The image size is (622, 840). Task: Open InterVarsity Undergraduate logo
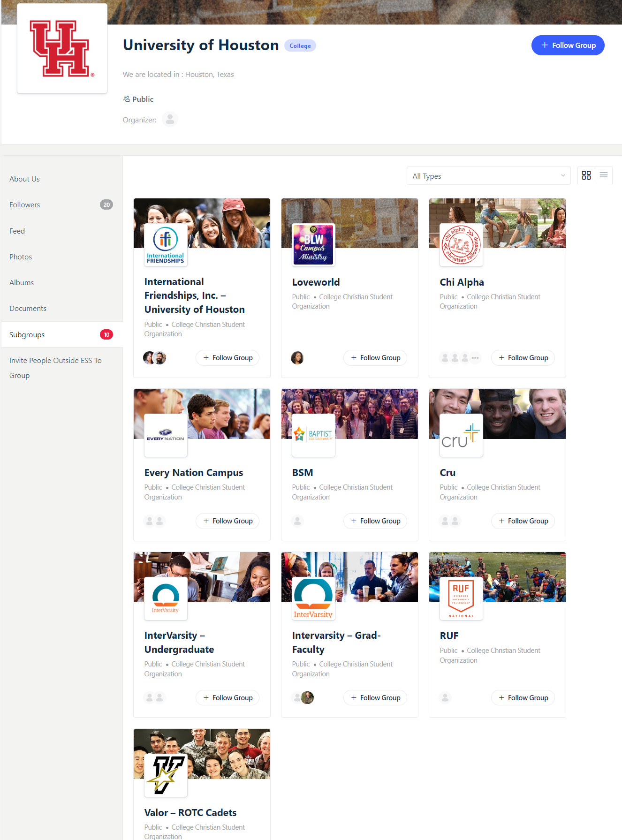point(166,599)
